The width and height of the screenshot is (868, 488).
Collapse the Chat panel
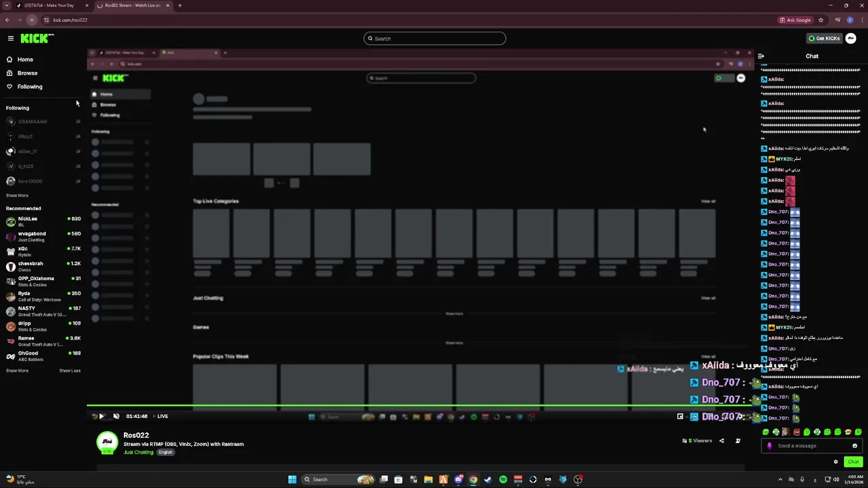point(761,56)
